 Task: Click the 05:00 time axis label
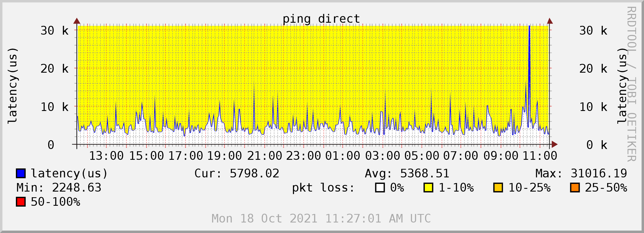click(422, 156)
